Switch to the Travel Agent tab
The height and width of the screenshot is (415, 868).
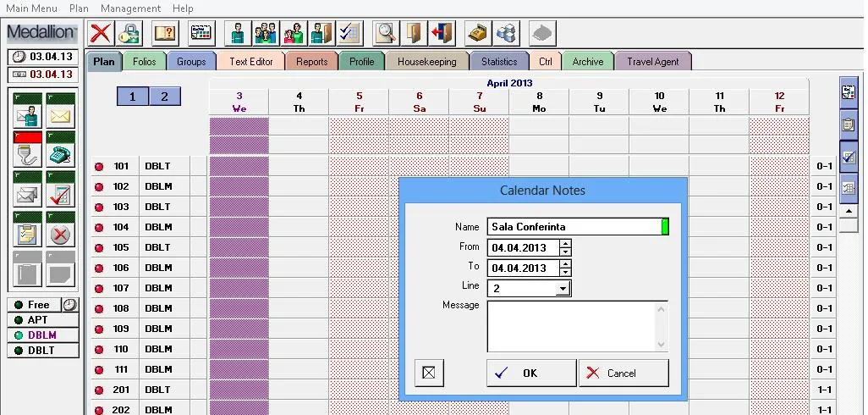(x=652, y=62)
